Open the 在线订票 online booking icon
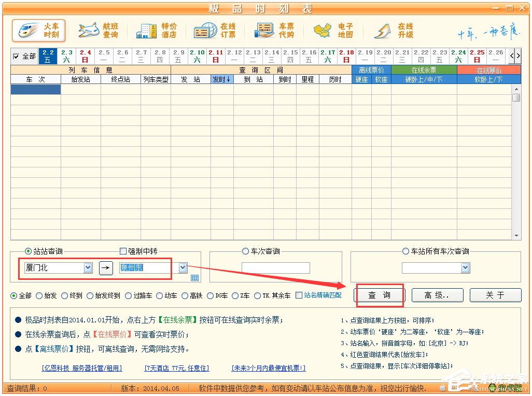This screenshot has height=396, width=532. [215, 31]
